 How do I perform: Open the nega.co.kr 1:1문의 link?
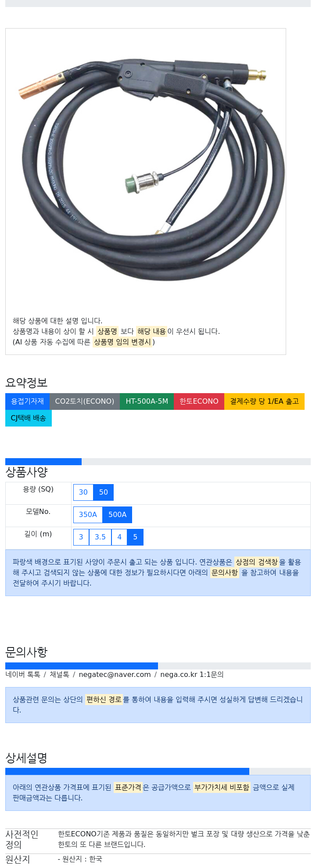[x=192, y=674]
